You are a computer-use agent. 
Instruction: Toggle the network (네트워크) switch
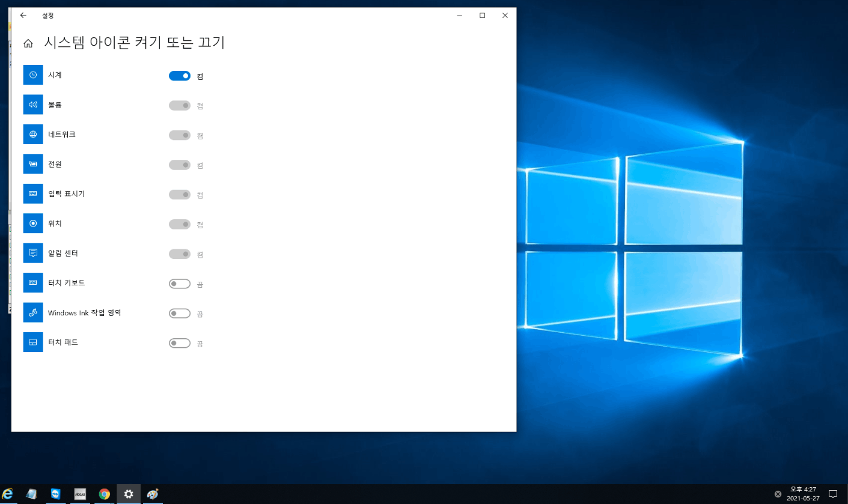point(180,135)
